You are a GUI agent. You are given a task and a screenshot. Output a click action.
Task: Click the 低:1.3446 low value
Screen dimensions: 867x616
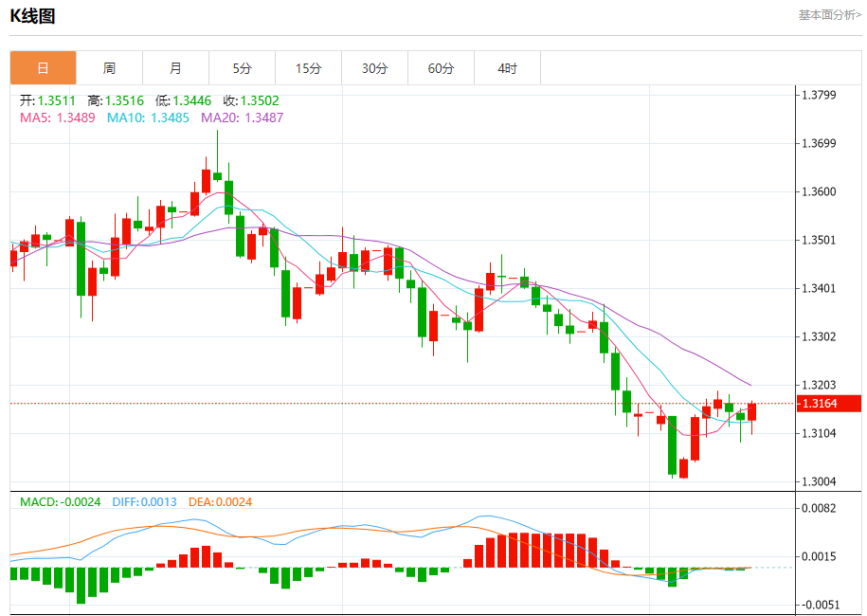pyautogui.click(x=183, y=100)
